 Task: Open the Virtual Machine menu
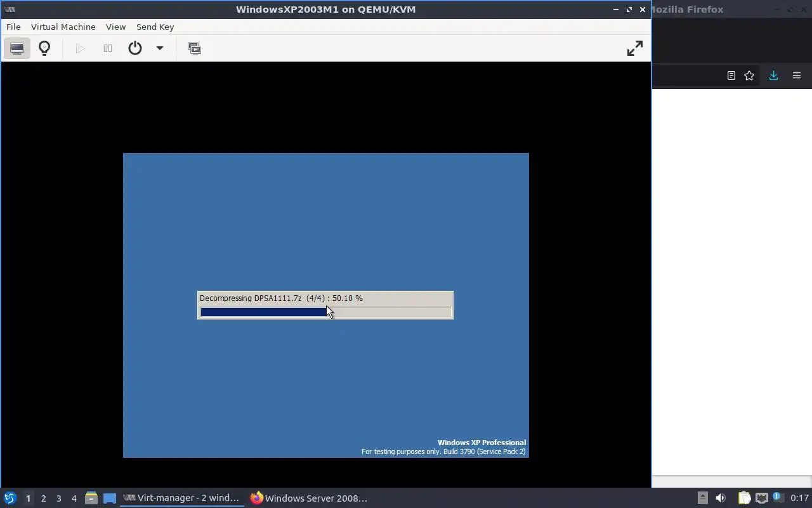63,27
